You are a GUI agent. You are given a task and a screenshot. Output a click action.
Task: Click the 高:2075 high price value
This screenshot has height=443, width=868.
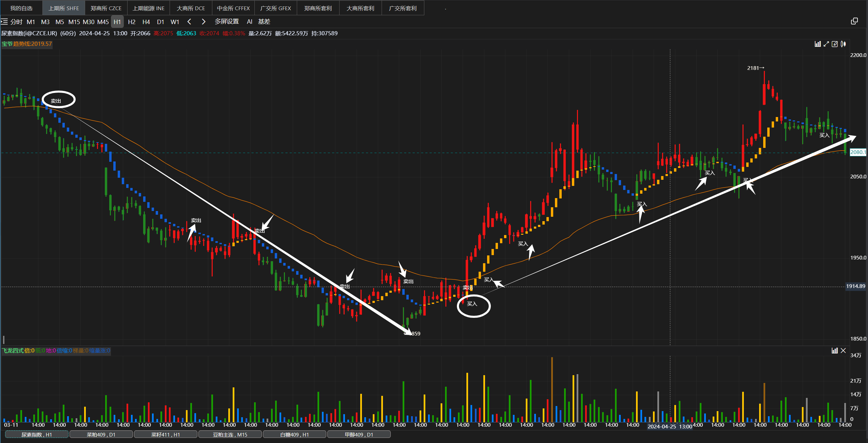[163, 33]
